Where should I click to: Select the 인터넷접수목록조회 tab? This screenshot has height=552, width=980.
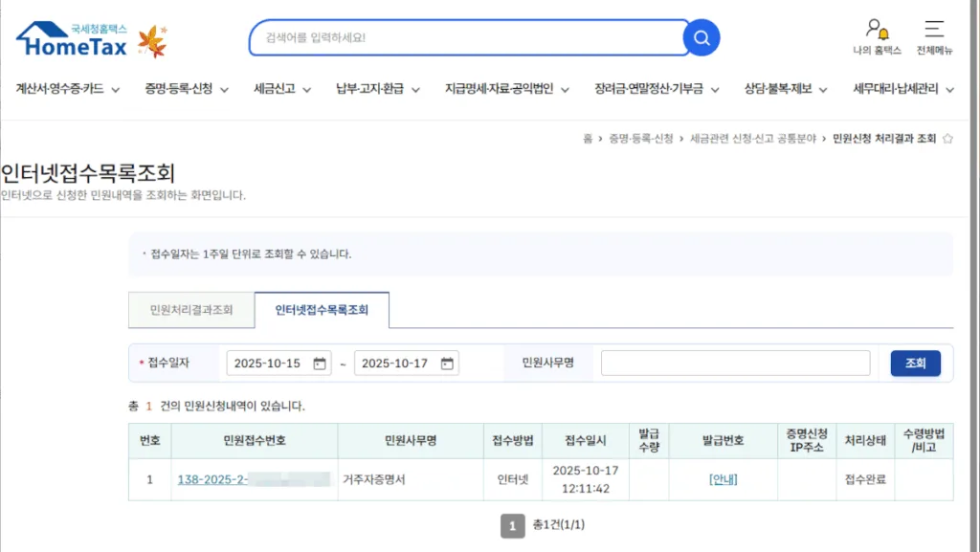click(322, 310)
